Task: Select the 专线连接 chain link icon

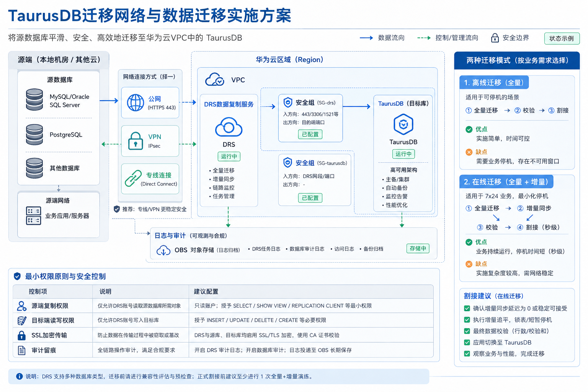Action: pyautogui.click(x=133, y=178)
